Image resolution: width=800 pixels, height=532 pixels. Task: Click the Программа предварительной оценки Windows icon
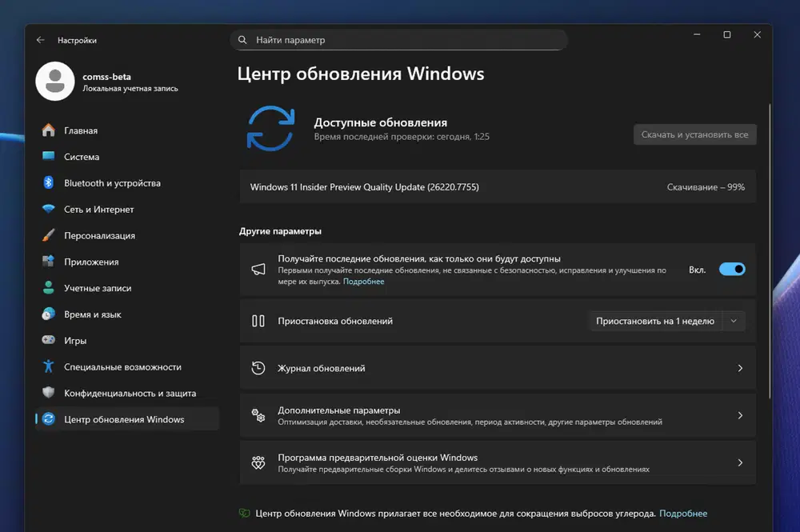point(258,462)
